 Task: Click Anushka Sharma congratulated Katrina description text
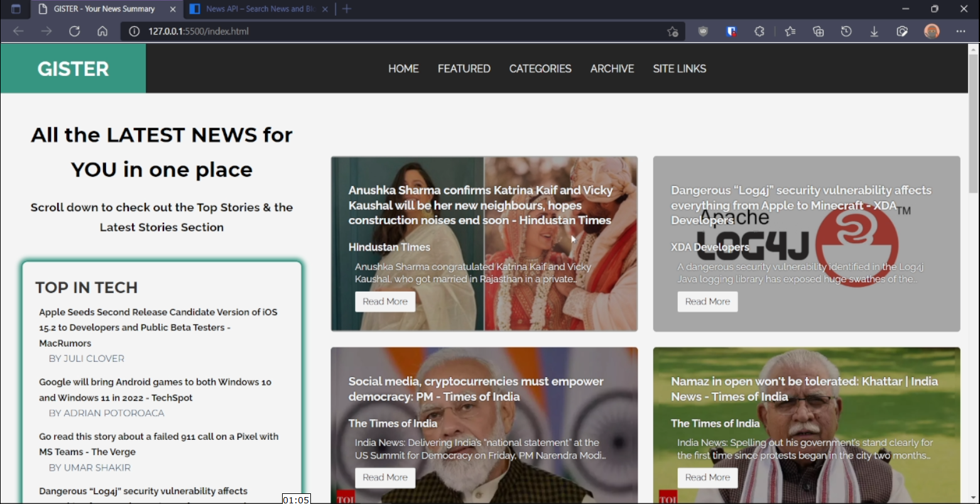(473, 273)
